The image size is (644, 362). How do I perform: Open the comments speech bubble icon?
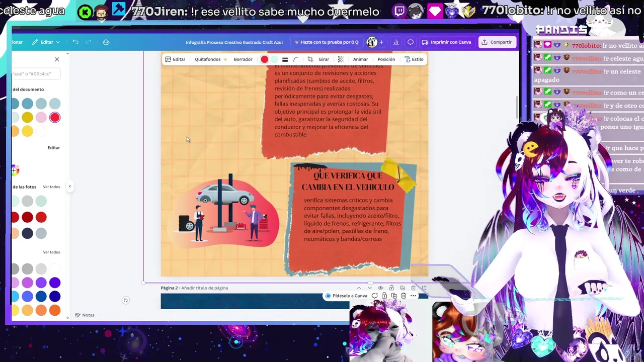click(411, 42)
